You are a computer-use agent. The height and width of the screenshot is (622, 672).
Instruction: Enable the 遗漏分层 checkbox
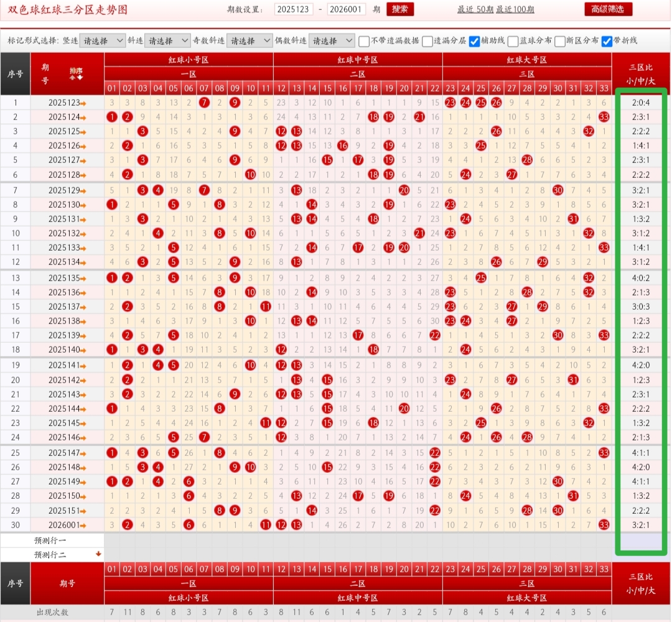(x=427, y=41)
